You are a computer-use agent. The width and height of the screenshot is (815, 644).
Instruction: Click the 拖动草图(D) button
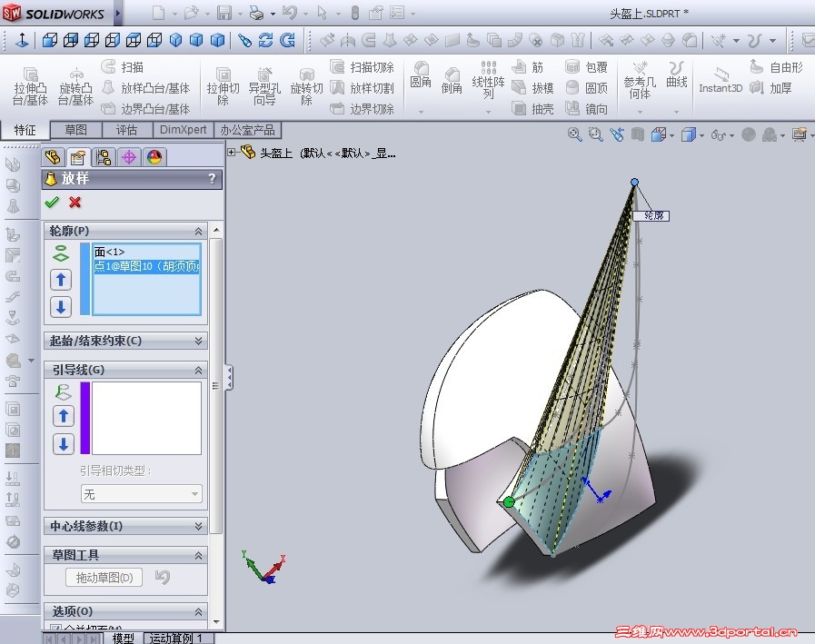[104, 577]
